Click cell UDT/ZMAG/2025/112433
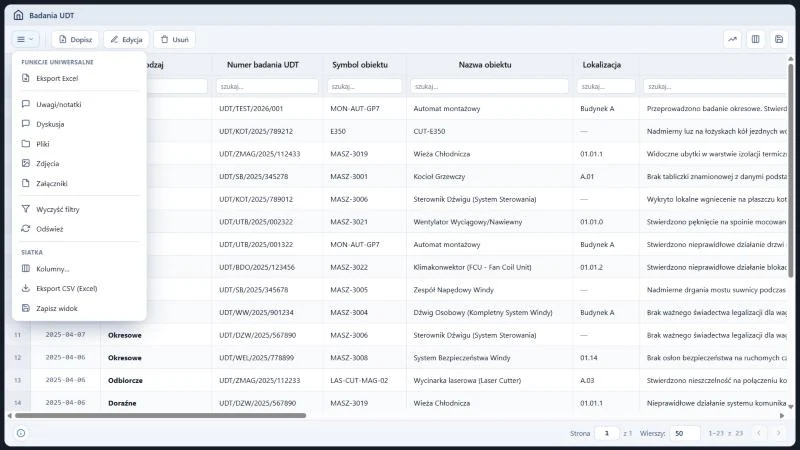Viewport: 800px width, 450px height. 260,154
